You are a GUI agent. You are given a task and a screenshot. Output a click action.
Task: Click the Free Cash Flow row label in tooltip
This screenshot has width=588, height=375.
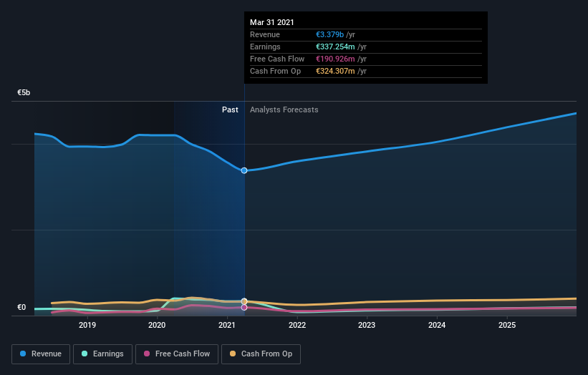tap(277, 59)
